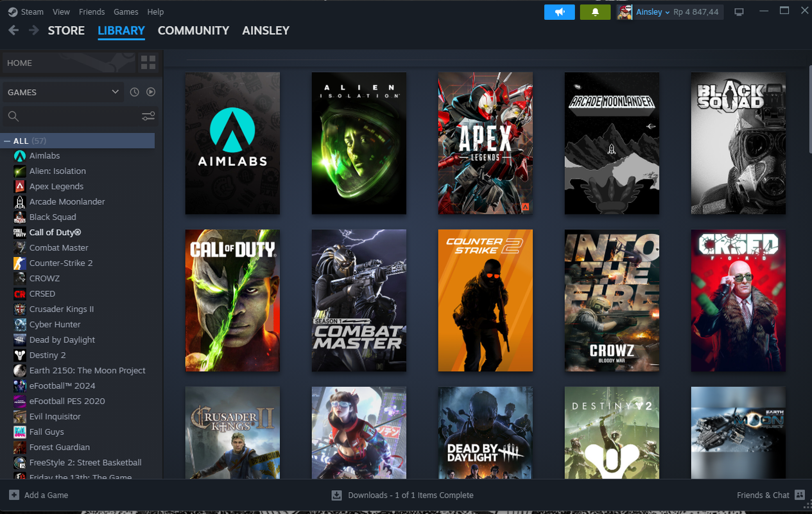
Task: Switch to the LIBRARY tab
Action: point(121,30)
